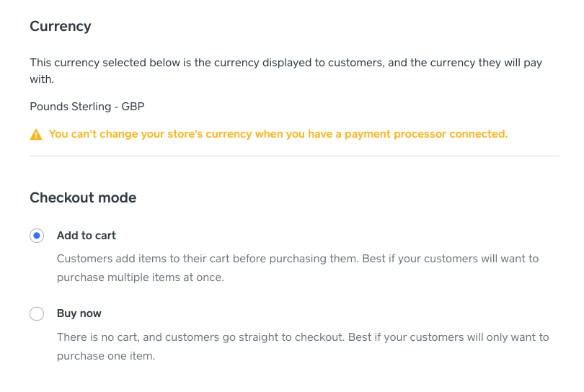The height and width of the screenshot is (392, 584).
Task: Choose the Buy now radio button
Action: coord(37,314)
